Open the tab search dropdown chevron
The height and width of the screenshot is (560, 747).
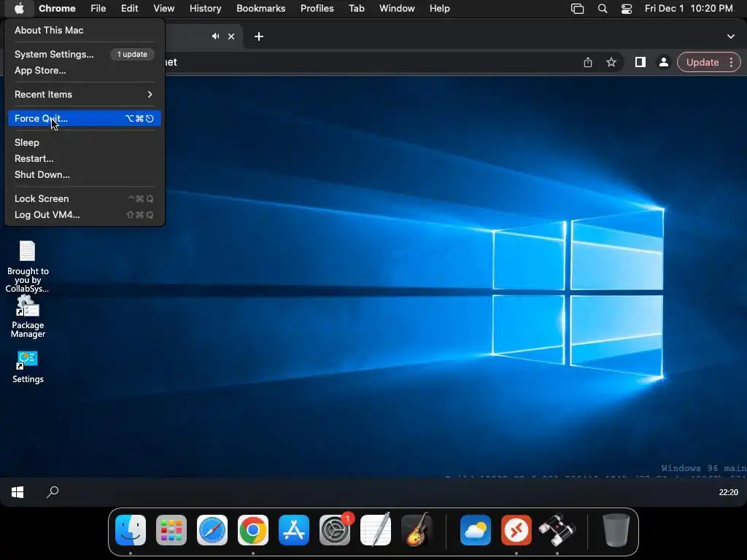pyautogui.click(x=731, y=36)
